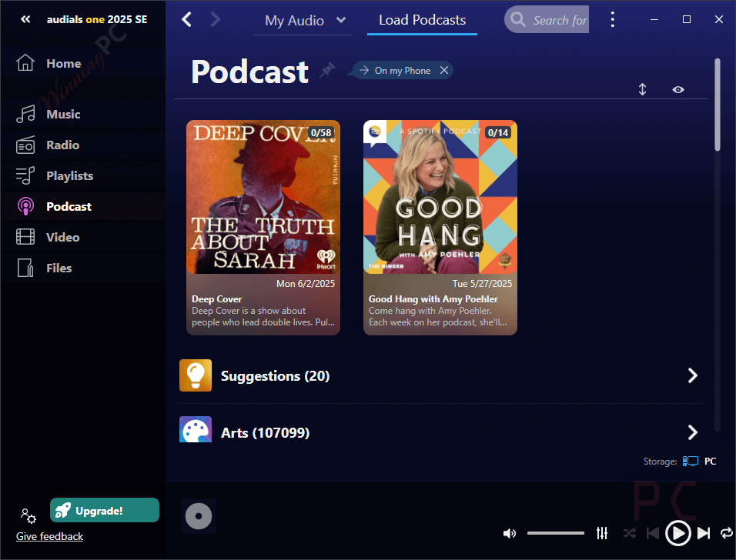Open the Files section
The image size is (736, 560).
coord(82,268)
